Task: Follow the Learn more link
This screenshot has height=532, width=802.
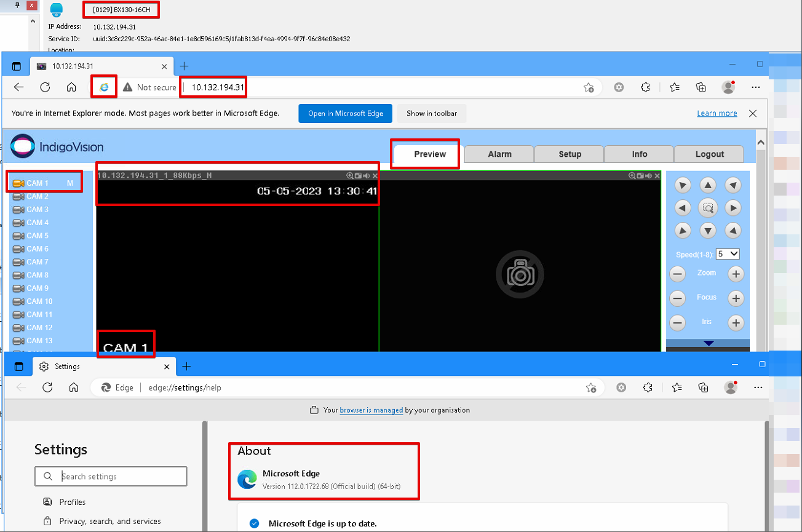Action: point(717,114)
